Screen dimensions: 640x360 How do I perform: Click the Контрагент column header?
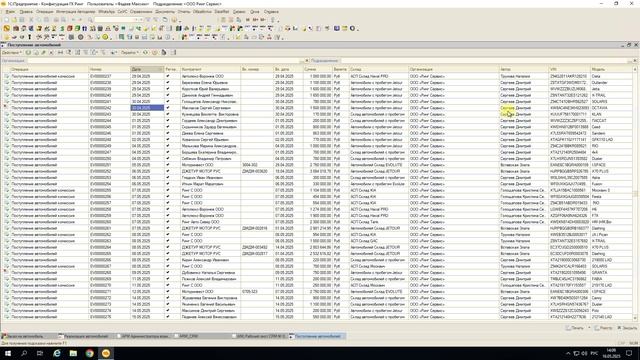pos(210,69)
